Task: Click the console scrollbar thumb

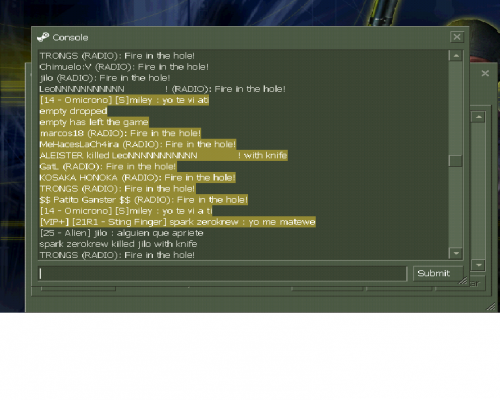Action: coord(455,161)
